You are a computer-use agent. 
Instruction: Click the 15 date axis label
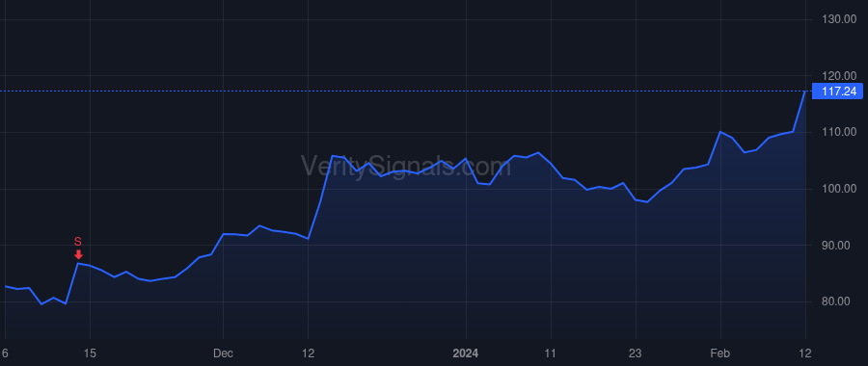click(91, 353)
